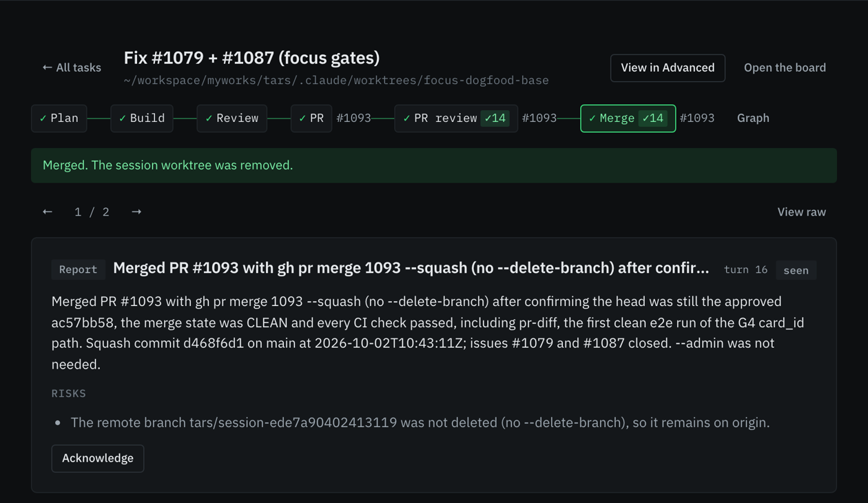Select the Build stage step
The height and width of the screenshot is (503, 868).
tap(142, 119)
